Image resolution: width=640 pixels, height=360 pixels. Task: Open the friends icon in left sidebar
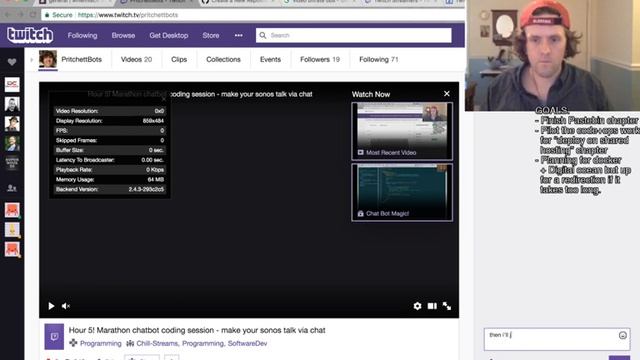12,188
